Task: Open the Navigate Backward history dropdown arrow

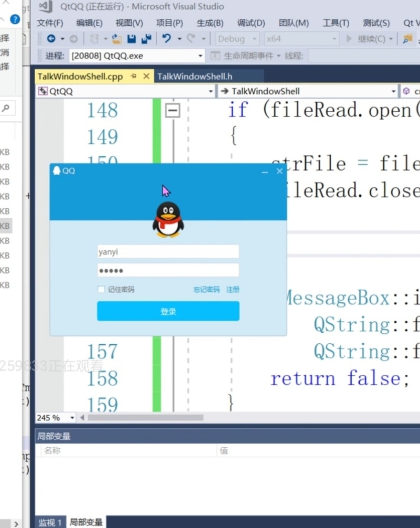Action: [x=62, y=39]
